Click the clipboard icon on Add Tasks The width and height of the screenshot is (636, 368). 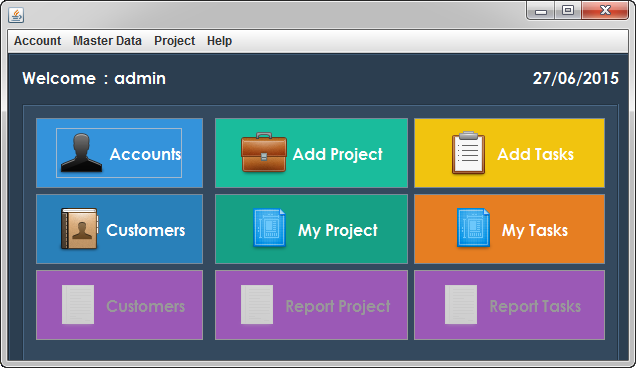[468, 153]
